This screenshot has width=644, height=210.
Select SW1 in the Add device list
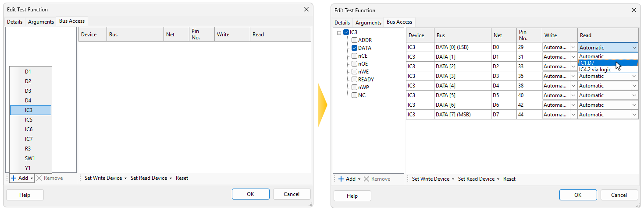pos(31,158)
